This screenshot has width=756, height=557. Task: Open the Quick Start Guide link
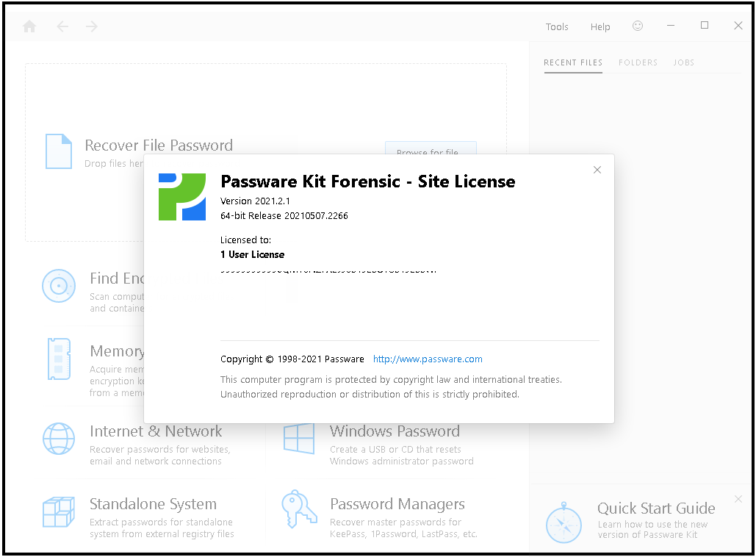pos(656,509)
